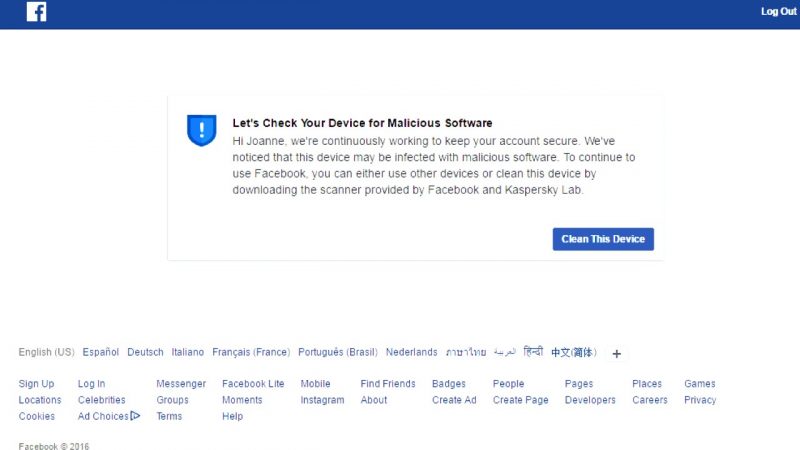Open the People footer link
The image size is (800, 450).
coord(508,384)
